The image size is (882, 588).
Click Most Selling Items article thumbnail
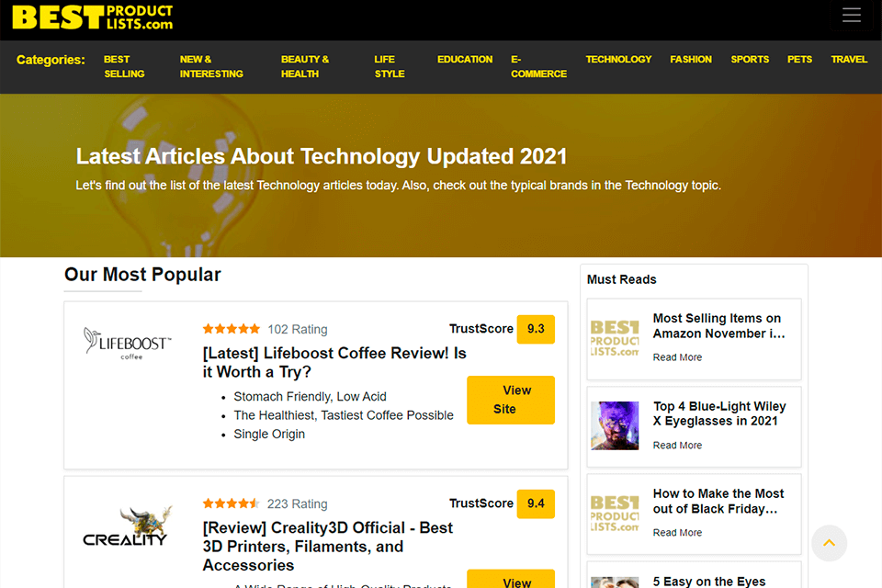click(615, 338)
